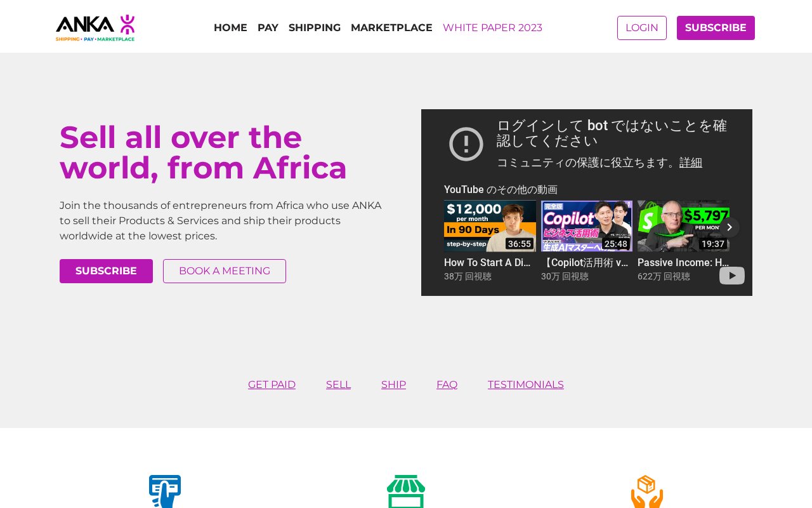Click the 25:48 duration badge
The height and width of the screenshot is (508, 812).
pyautogui.click(x=616, y=244)
